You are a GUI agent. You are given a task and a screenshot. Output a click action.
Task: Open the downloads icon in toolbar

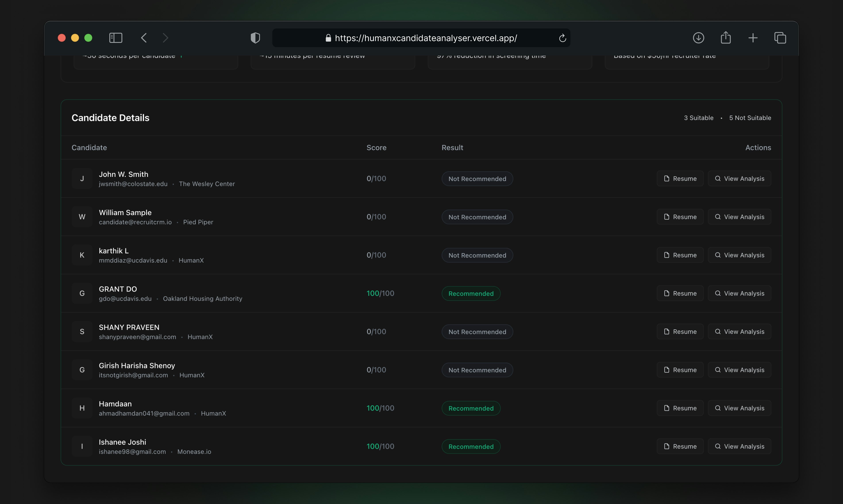pos(698,38)
